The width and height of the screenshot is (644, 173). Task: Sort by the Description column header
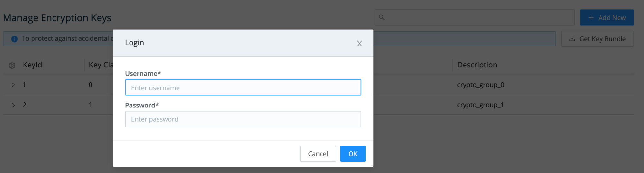point(477,65)
